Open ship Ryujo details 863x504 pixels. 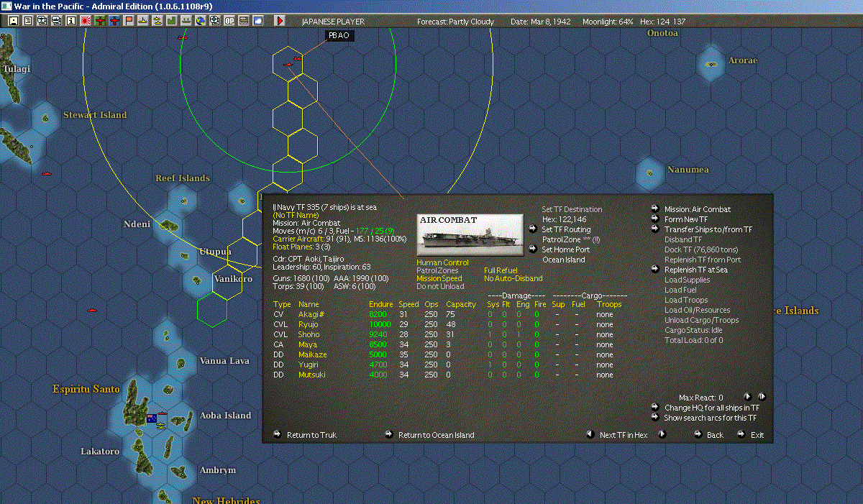[309, 324]
